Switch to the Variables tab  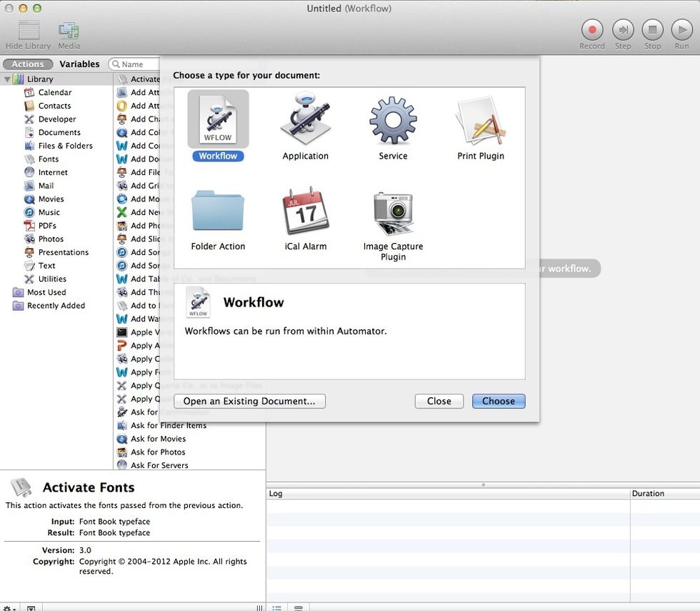[x=79, y=64]
